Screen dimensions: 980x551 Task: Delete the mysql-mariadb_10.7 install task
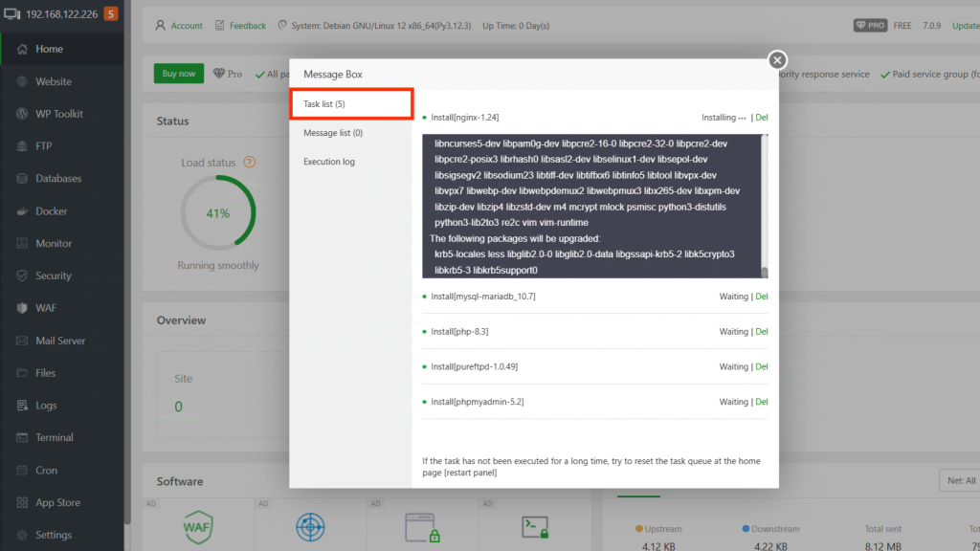click(x=762, y=297)
